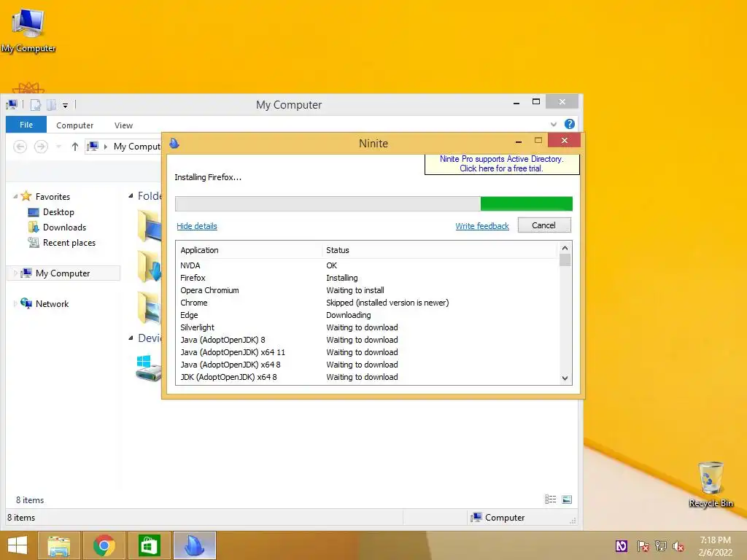The image size is (747, 560).
Task: Select the Java (AdoptOpenJDK) x64 11 row
Action: coord(367,352)
